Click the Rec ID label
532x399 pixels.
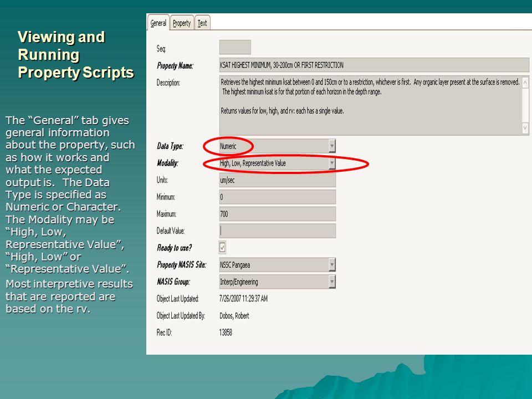tap(164, 332)
